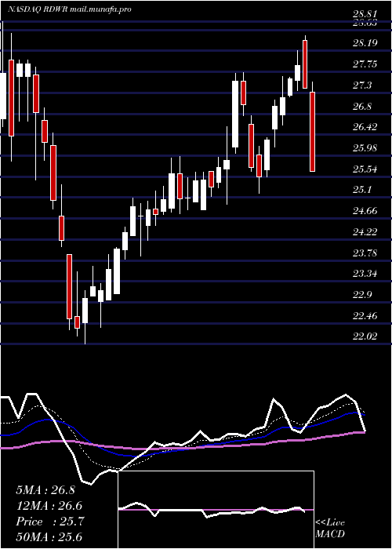This screenshot has width=392, height=549.
Task: Select the 26.8 price axis label
Action: pos(362,107)
